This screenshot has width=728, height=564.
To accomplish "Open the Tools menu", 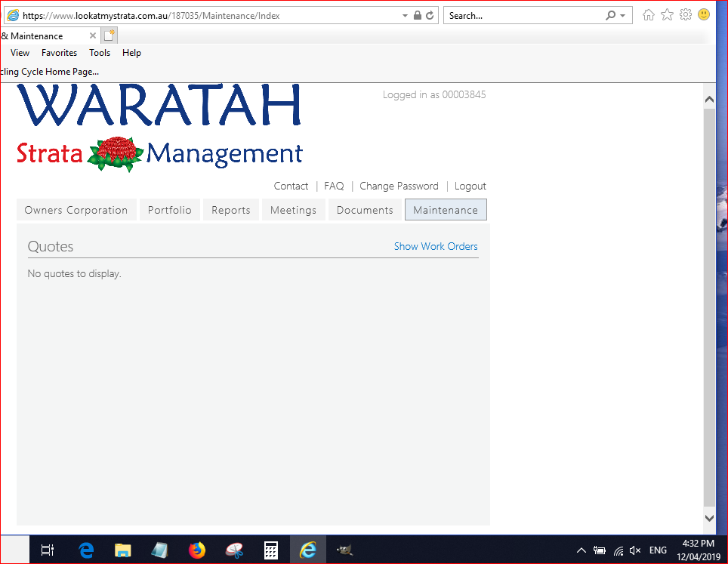I will [100, 53].
